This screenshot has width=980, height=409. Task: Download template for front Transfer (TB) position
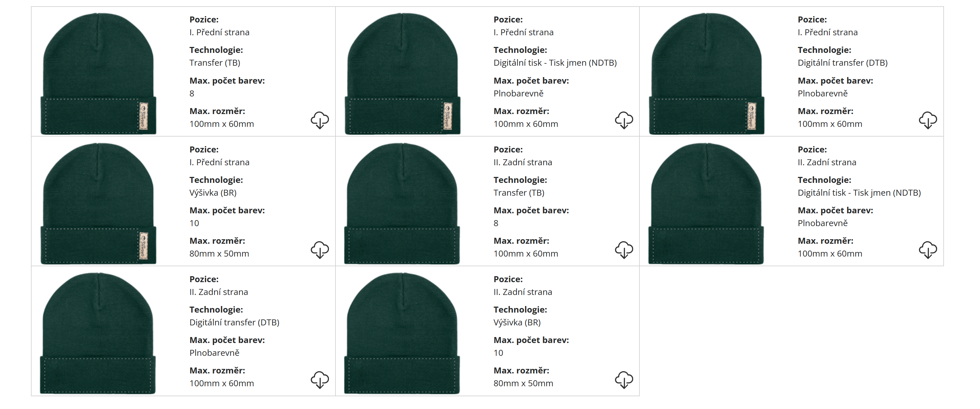tap(320, 120)
